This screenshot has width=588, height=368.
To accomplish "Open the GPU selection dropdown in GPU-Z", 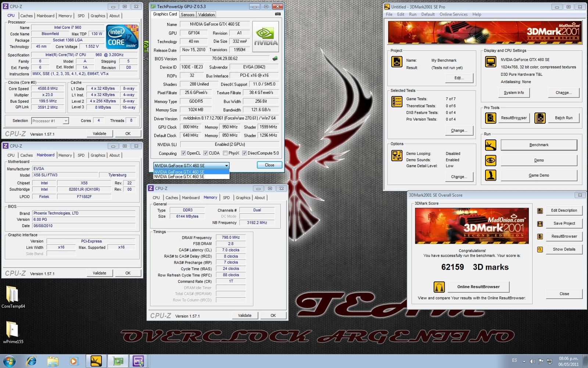I will (191, 166).
